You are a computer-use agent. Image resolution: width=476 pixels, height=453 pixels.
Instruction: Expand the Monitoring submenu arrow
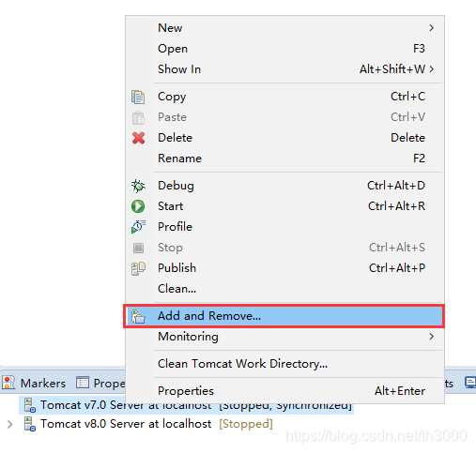tap(432, 337)
